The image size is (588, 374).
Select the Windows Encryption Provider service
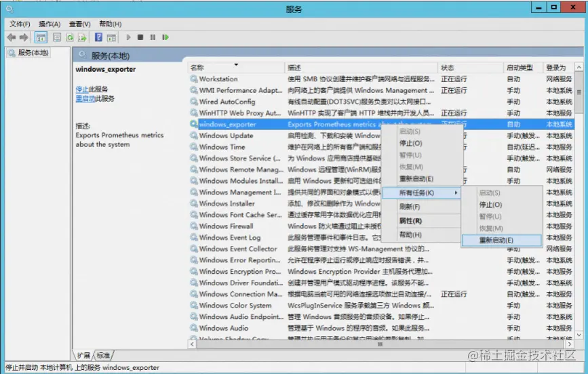point(380,271)
